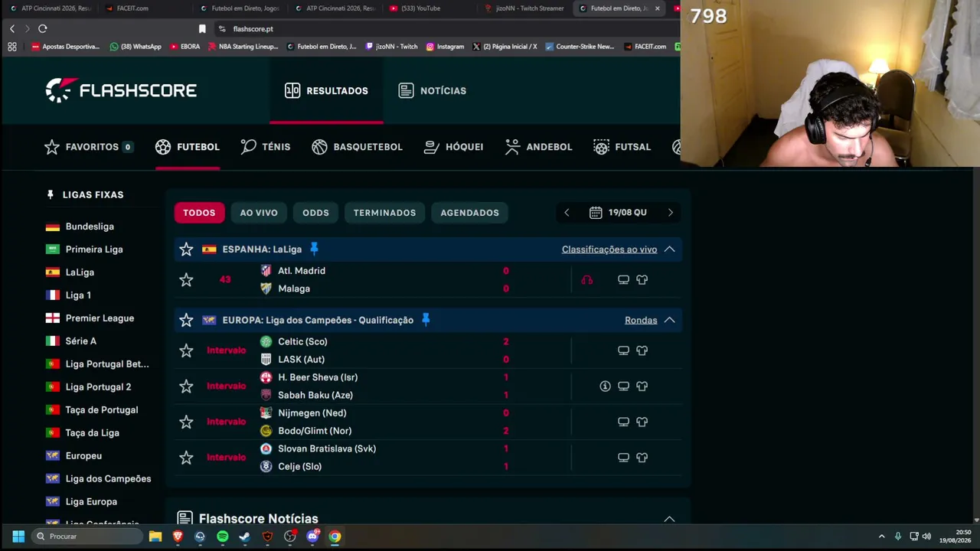Image resolution: width=980 pixels, height=551 pixels.
Task: Go to next day arrow
Action: coord(671,213)
